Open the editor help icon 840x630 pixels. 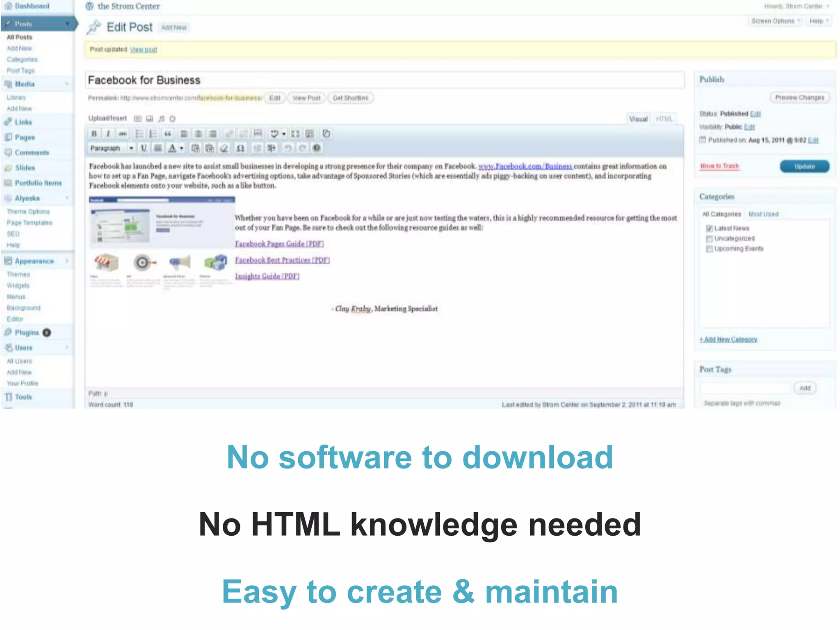[317, 148]
